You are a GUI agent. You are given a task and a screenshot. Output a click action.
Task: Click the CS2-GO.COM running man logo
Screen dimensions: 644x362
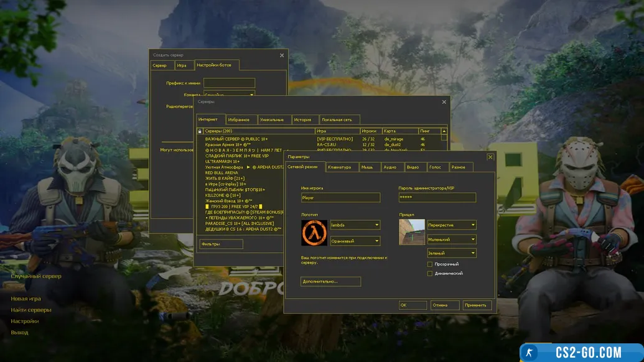(530, 352)
